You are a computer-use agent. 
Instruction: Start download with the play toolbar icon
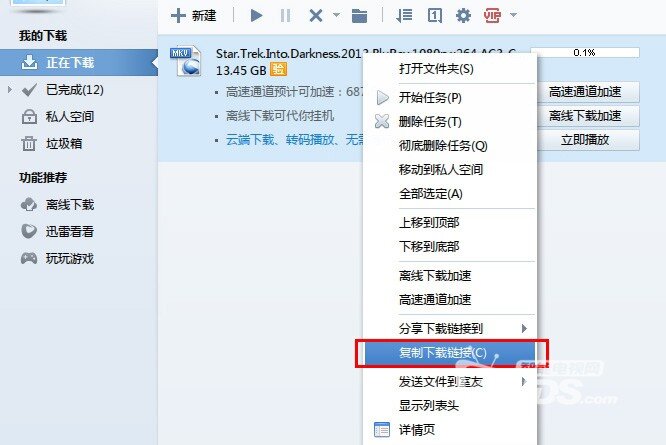(x=256, y=16)
